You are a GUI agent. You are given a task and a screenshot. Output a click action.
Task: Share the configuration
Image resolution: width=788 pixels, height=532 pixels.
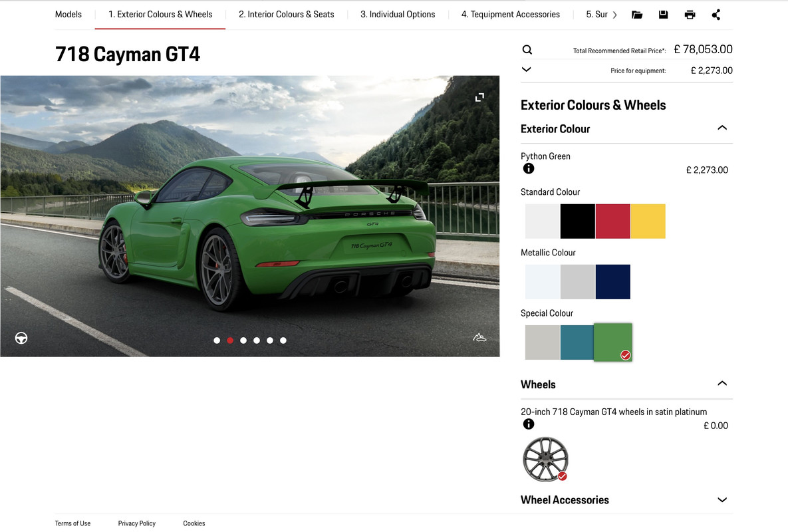(716, 15)
